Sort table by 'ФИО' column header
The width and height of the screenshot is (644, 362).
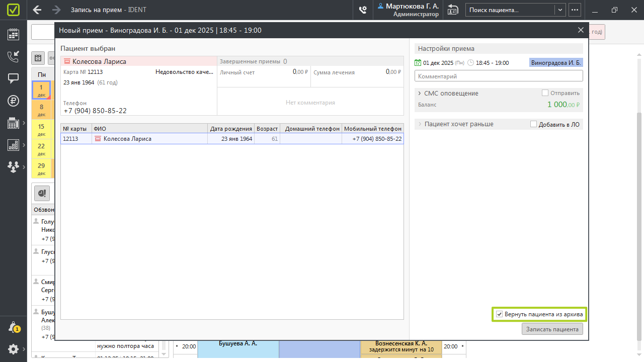coord(149,129)
